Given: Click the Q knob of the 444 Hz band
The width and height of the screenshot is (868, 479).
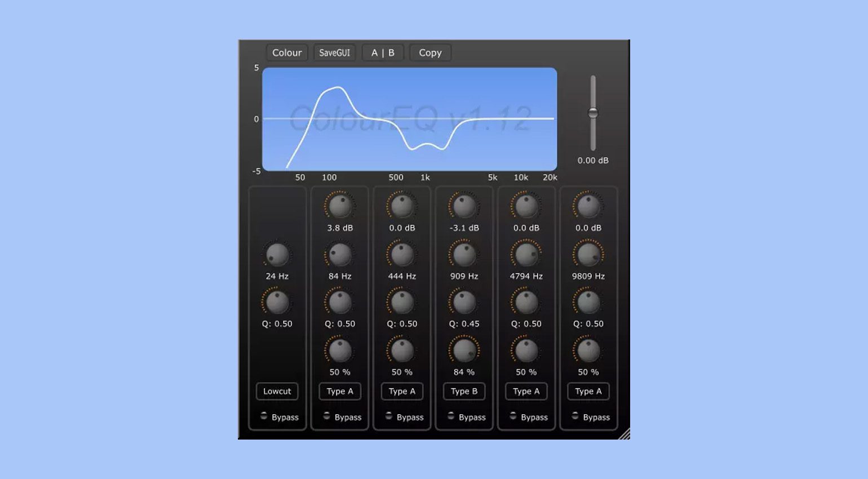Looking at the screenshot, I should pyautogui.click(x=402, y=303).
